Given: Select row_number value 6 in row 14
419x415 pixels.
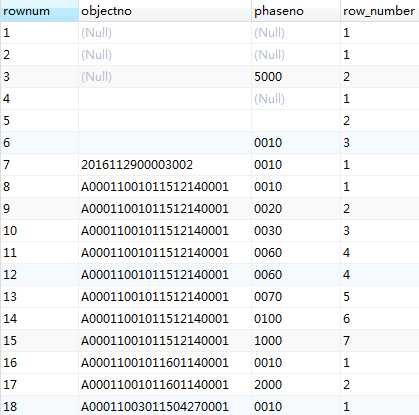Looking at the screenshot, I should [x=380, y=319].
